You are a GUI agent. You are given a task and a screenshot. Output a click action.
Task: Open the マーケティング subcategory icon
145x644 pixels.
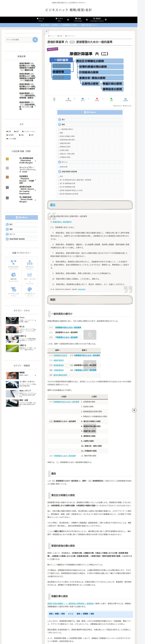[x=13, y=291]
